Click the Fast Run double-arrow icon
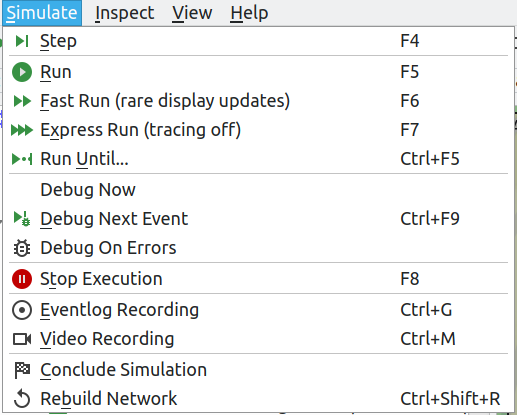 (x=22, y=101)
